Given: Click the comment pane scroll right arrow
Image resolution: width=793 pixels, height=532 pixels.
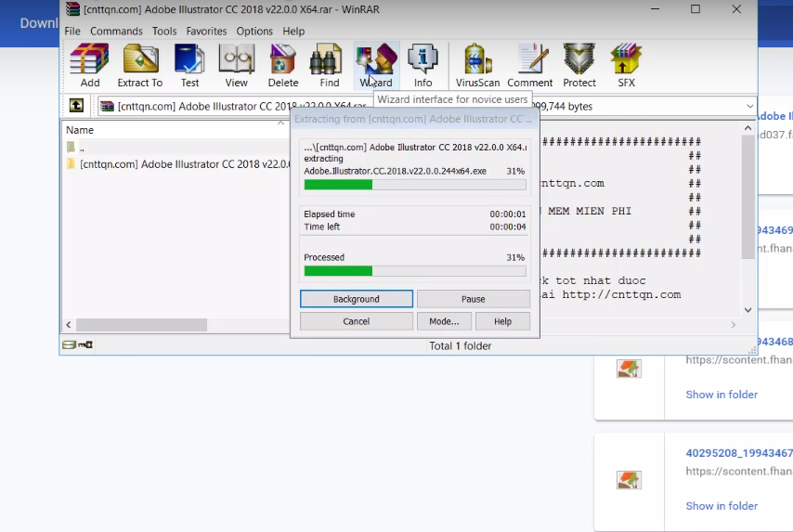Looking at the screenshot, I should [x=734, y=325].
